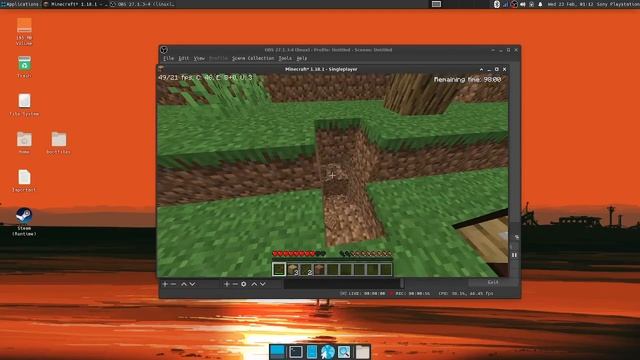Image resolution: width=640 pixels, height=360 pixels.
Task: Launch Steam (Runtime) from desktop
Action: coord(24,222)
